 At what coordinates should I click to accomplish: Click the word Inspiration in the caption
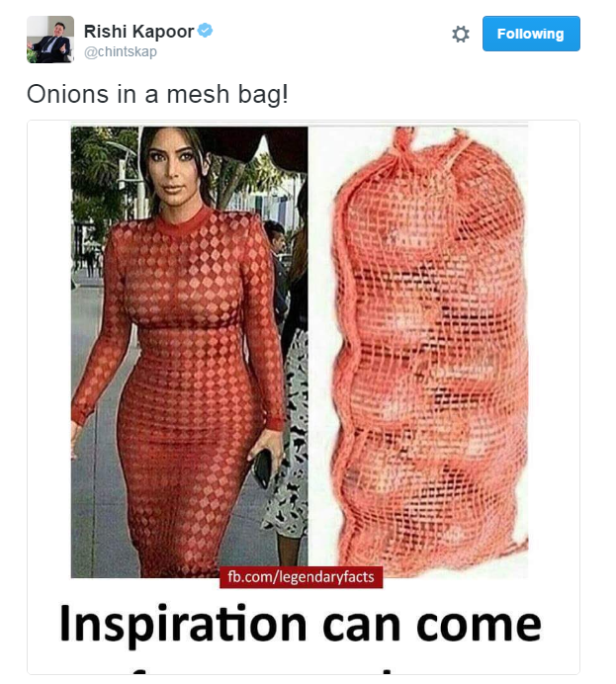click(x=183, y=626)
